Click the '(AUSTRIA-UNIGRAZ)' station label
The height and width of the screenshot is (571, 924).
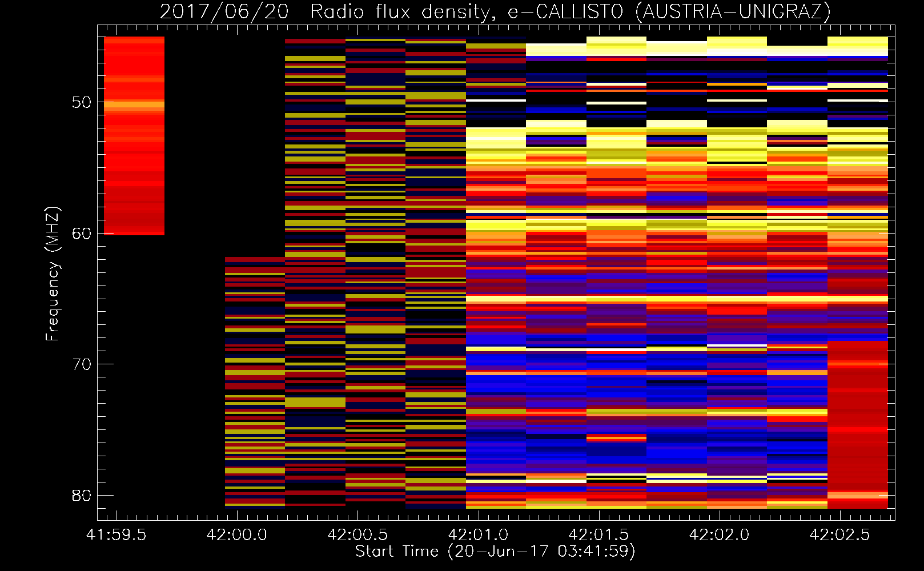click(x=733, y=12)
